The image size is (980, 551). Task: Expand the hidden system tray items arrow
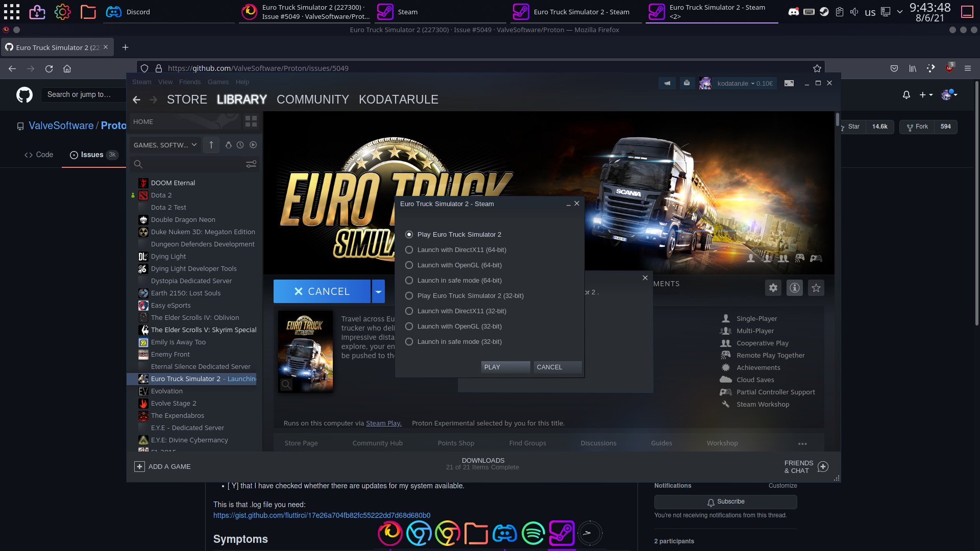(900, 12)
